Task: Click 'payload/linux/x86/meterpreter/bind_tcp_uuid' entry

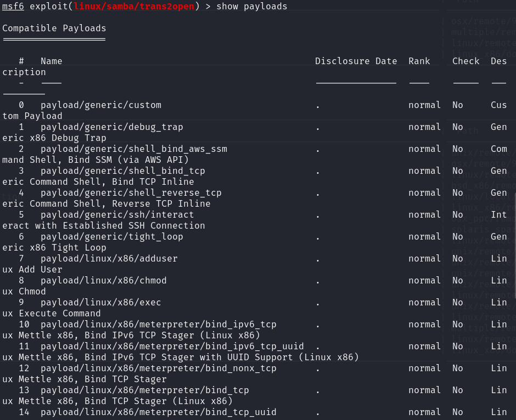Action: click(x=159, y=412)
